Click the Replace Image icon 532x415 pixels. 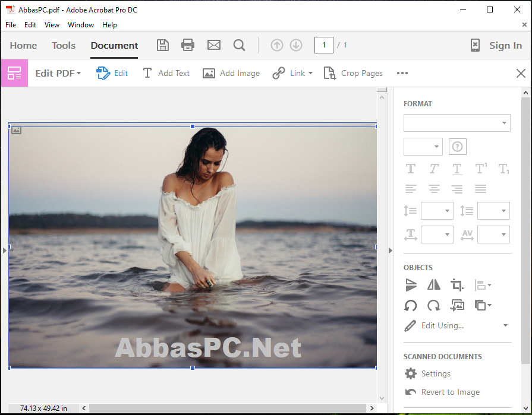click(457, 305)
